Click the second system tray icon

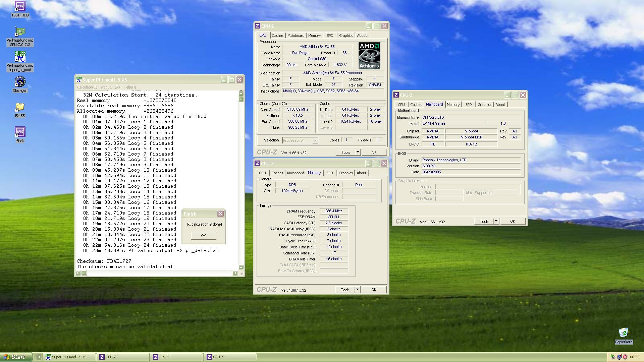pyautogui.click(x=619, y=357)
